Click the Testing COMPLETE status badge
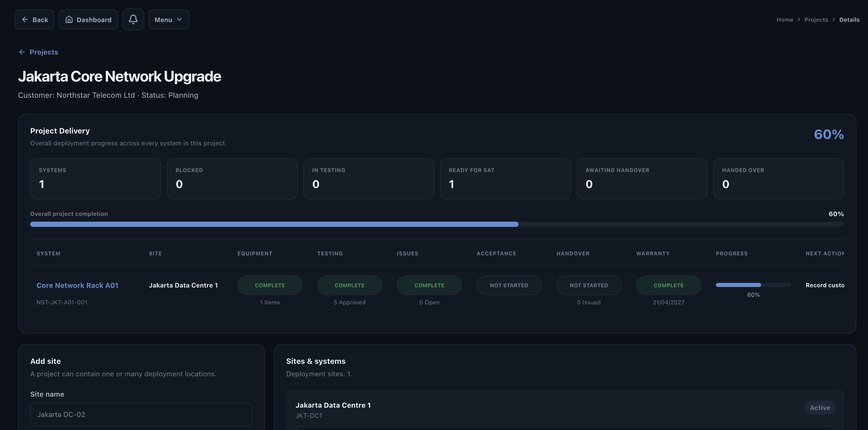 click(x=350, y=285)
